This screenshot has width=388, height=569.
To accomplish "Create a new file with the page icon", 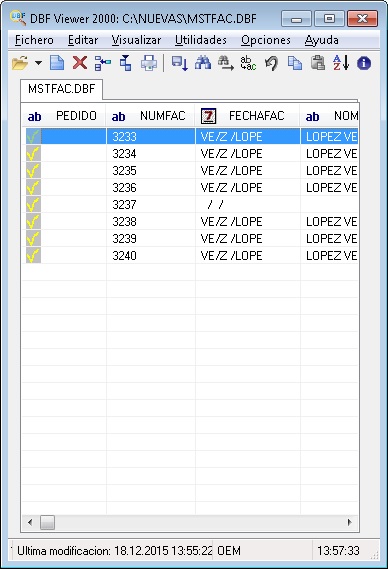I will [x=57, y=63].
